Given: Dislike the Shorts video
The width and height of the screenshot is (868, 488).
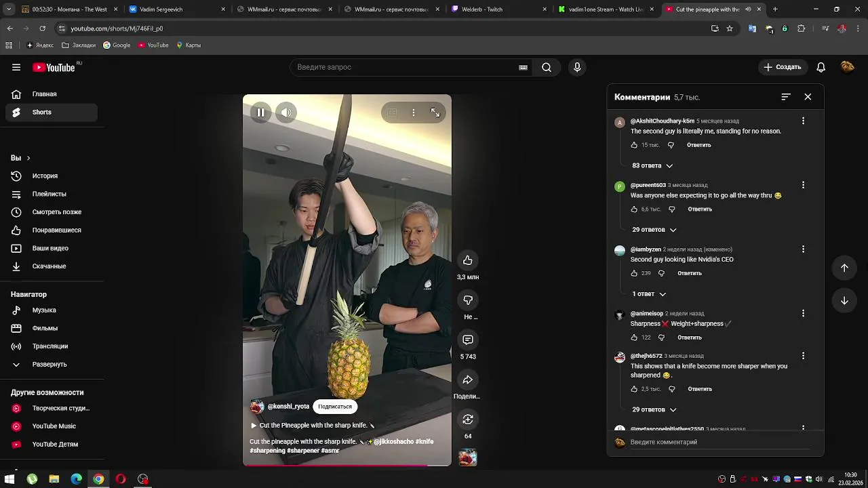Looking at the screenshot, I should [468, 300].
